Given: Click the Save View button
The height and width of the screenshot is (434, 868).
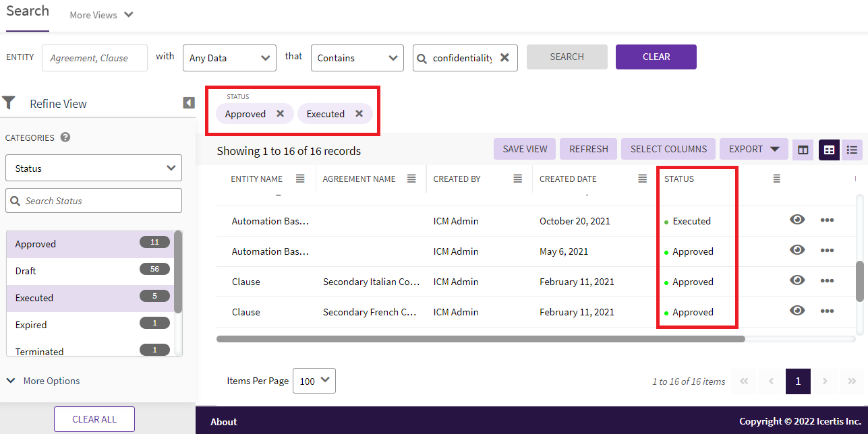Looking at the screenshot, I should tap(525, 149).
